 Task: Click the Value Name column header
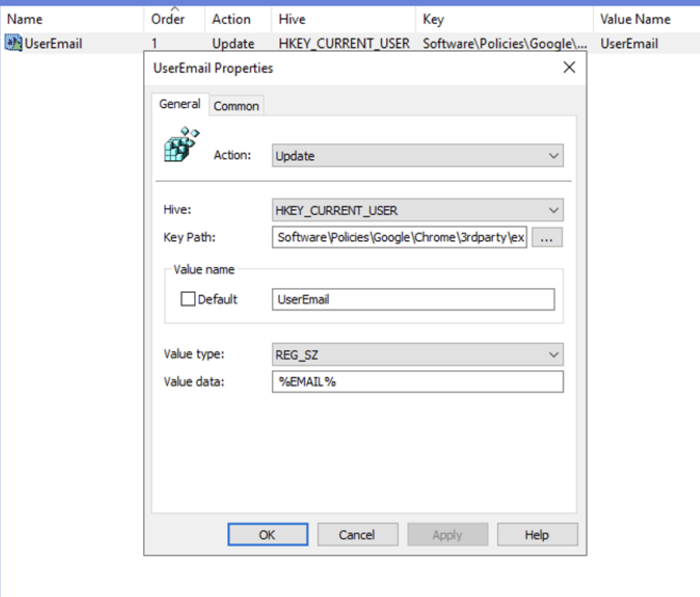(635, 19)
